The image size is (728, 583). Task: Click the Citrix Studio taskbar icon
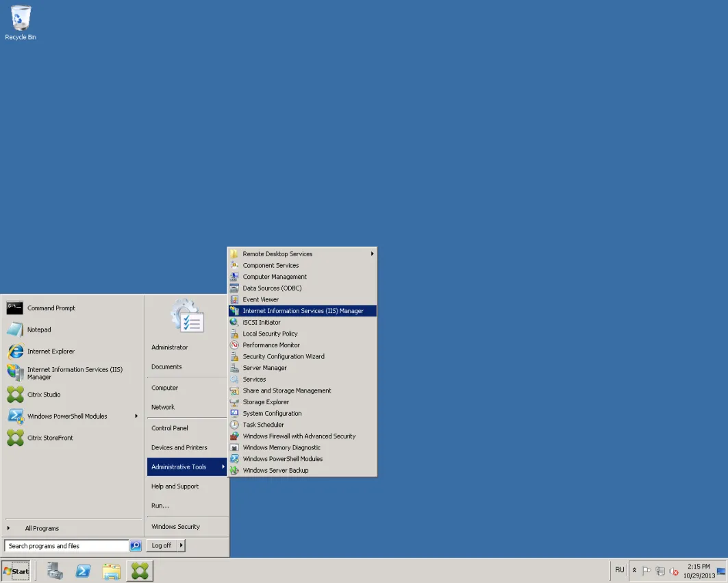pos(140,571)
